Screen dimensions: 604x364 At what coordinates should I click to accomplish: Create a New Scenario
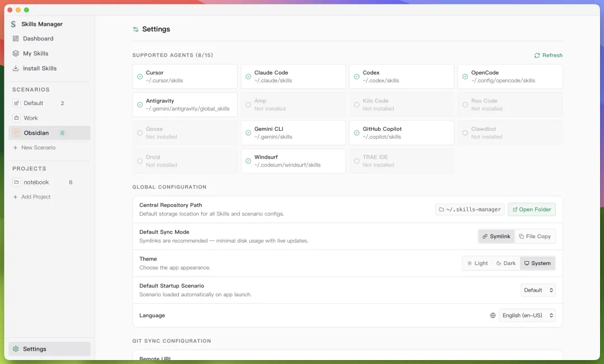pyautogui.click(x=34, y=148)
